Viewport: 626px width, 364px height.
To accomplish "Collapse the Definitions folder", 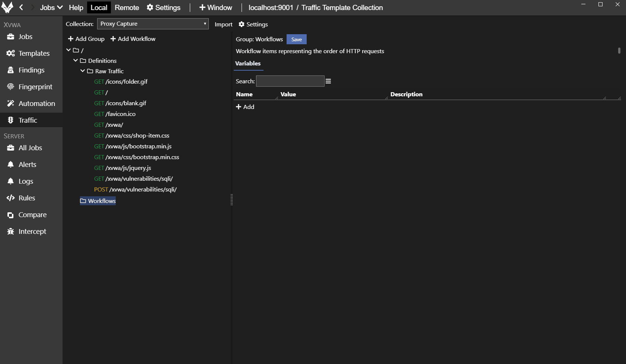I will [76, 60].
